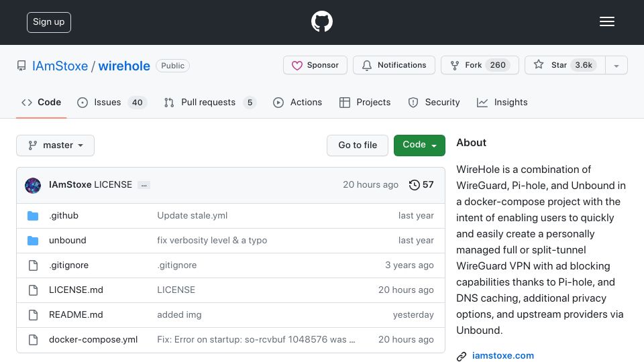Open the 'Update stale.yml' commit message
Screen dimensions: 644x362
click(193, 215)
